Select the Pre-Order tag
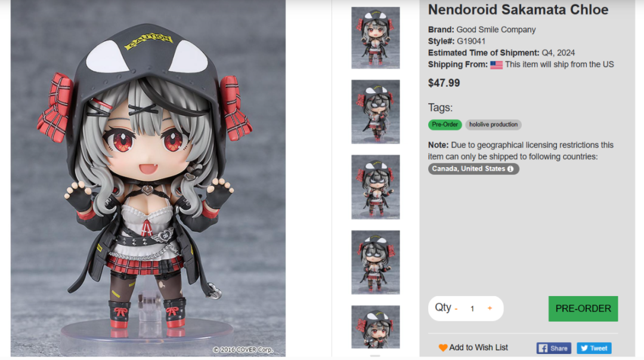644x360 pixels. (x=445, y=125)
